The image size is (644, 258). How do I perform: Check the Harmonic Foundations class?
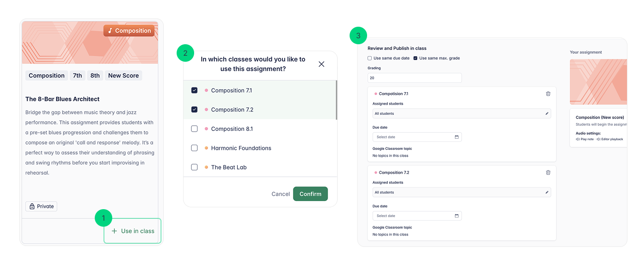tap(195, 148)
